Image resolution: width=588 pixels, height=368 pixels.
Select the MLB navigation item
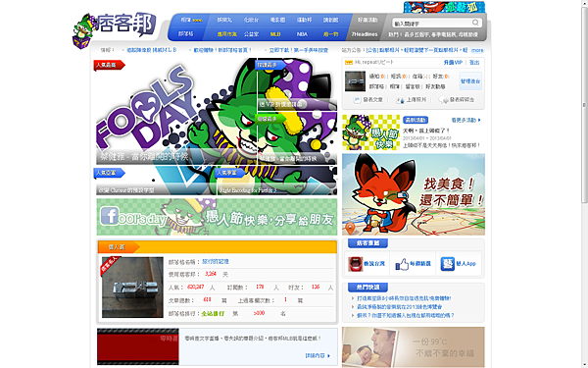tap(275, 34)
